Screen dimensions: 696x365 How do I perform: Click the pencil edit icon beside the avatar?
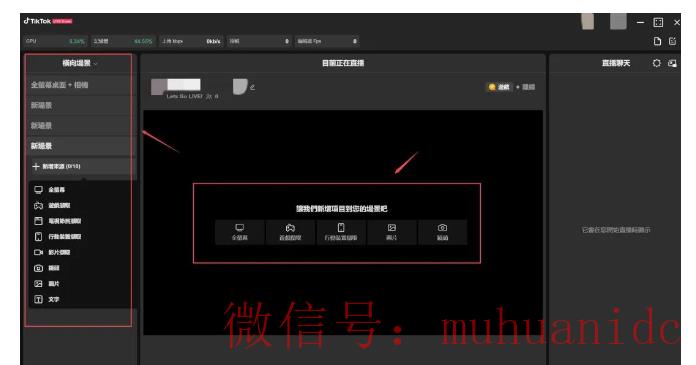point(252,87)
